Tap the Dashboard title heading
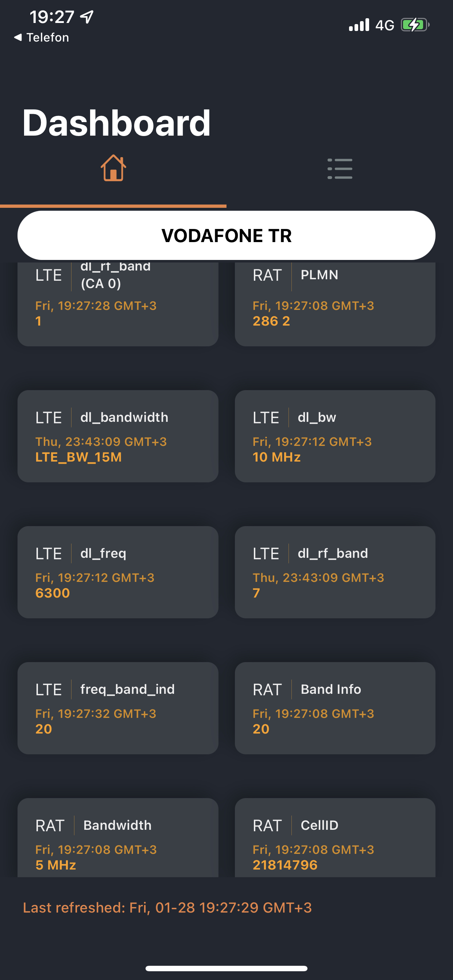The image size is (453, 980). 116,122
